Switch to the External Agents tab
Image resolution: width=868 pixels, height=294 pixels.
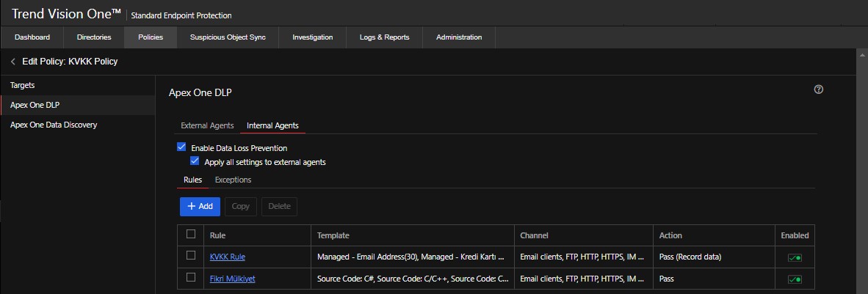pyautogui.click(x=207, y=125)
